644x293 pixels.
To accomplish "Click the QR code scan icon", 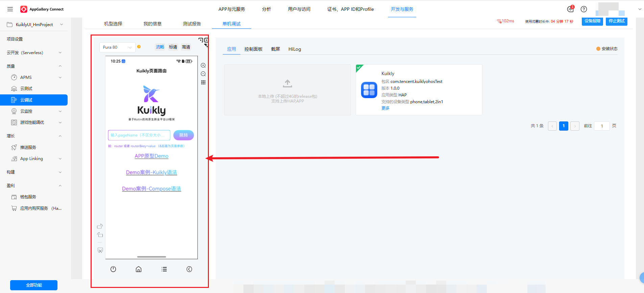I will (x=204, y=42).
